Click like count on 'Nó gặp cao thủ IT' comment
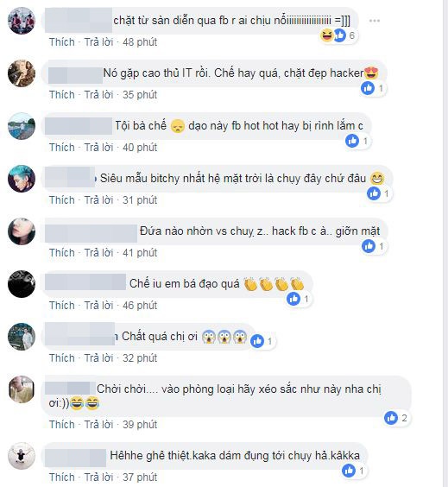 pos(373,89)
